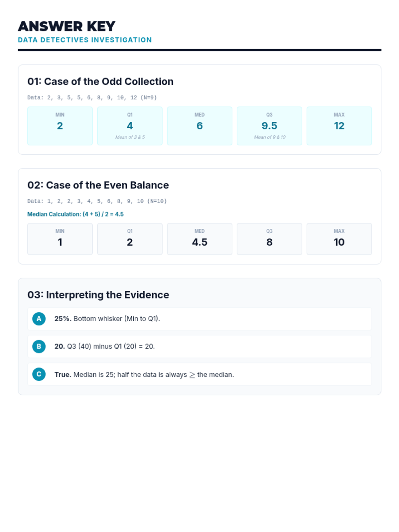Click the MAX box showing 12
This screenshot has width=399, height=532.
point(339,126)
